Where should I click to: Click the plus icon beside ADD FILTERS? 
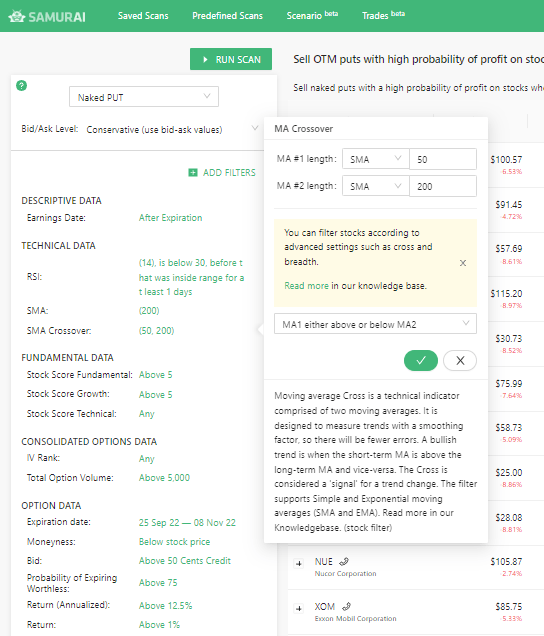coord(193,173)
